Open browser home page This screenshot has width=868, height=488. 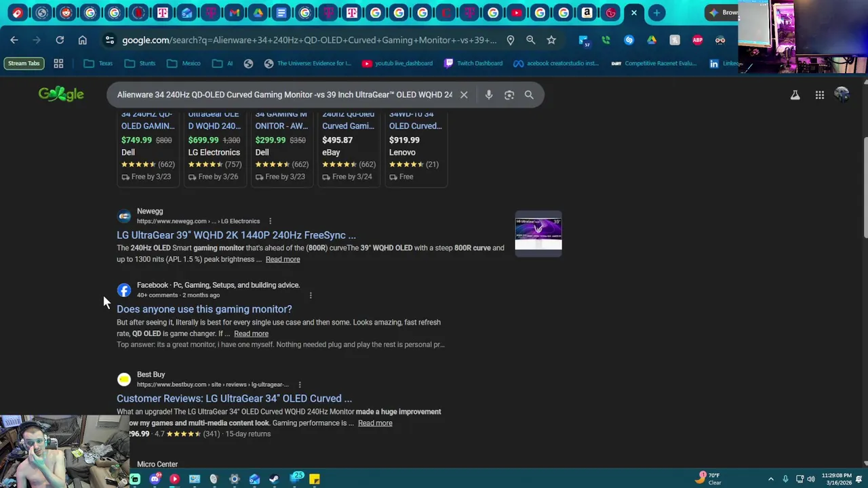tap(83, 40)
